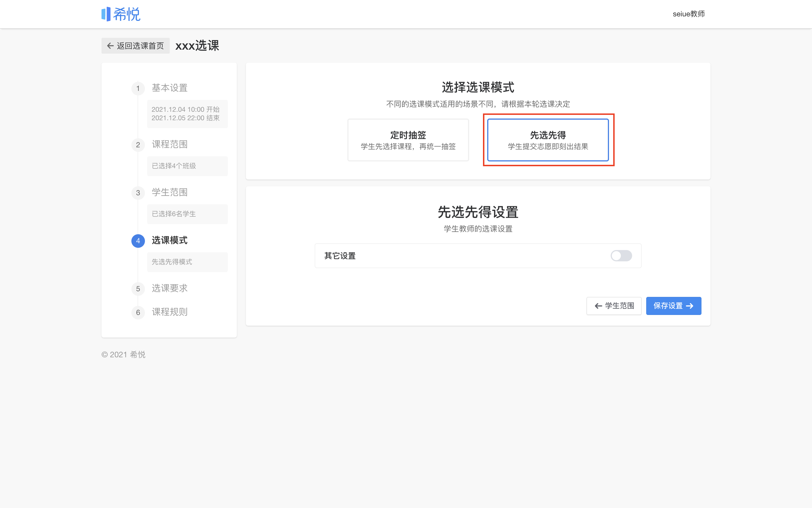The width and height of the screenshot is (812, 508).
Task: Open step 3 学生范围
Action: coord(169,192)
